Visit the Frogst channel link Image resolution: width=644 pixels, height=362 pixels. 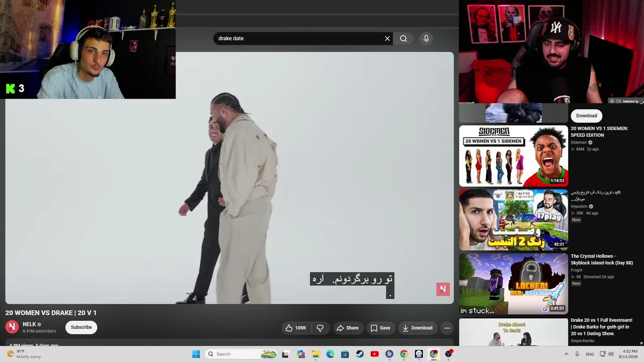(577, 270)
